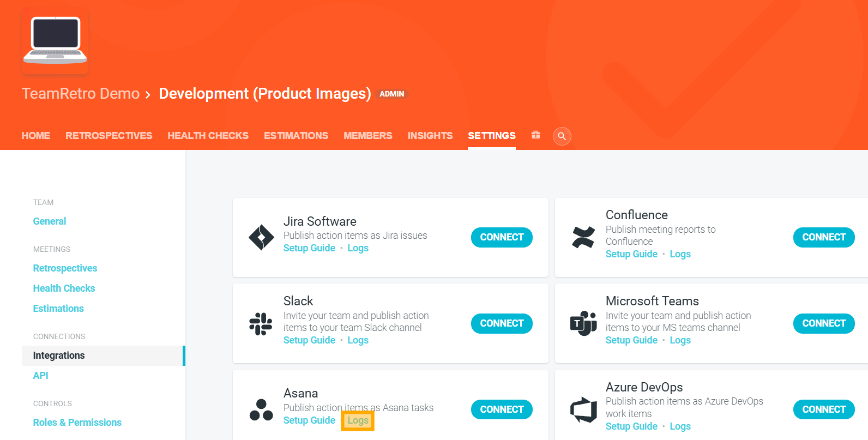Select Integrations in the sidebar
Image resolution: width=868 pixels, height=440 pixels.
click(x=104, y=355)
